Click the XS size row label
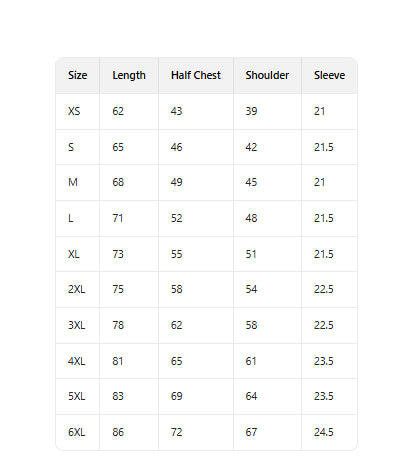404x461 pixels. 74,111
